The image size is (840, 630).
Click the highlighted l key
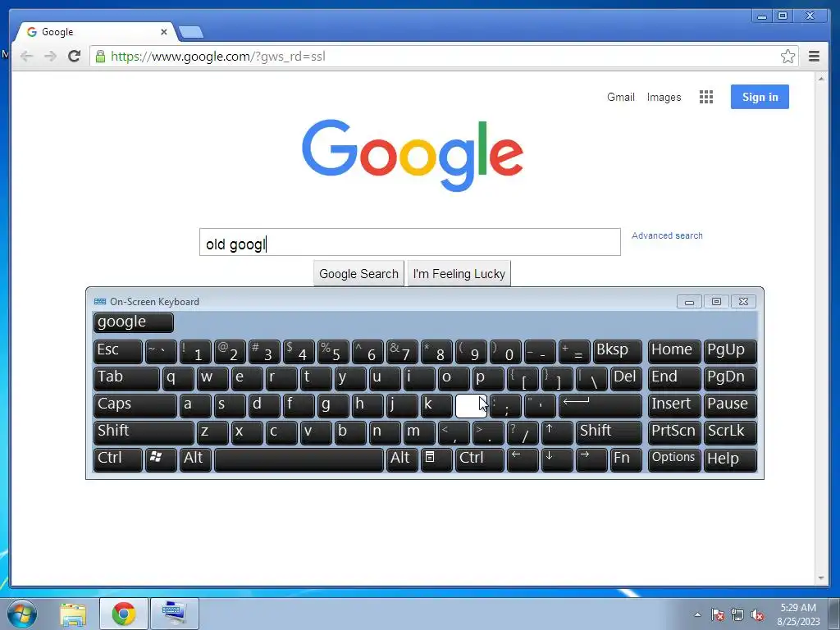pyautogui.click(x=471, y=405)
